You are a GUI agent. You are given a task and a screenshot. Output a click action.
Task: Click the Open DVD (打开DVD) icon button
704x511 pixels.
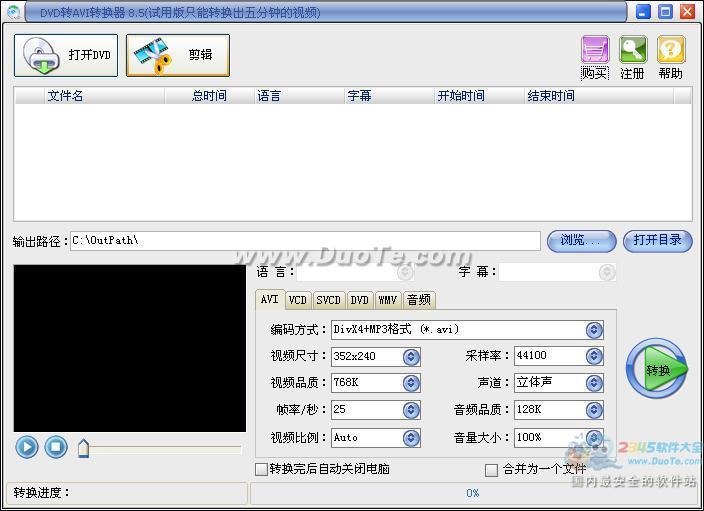point(66,55)
